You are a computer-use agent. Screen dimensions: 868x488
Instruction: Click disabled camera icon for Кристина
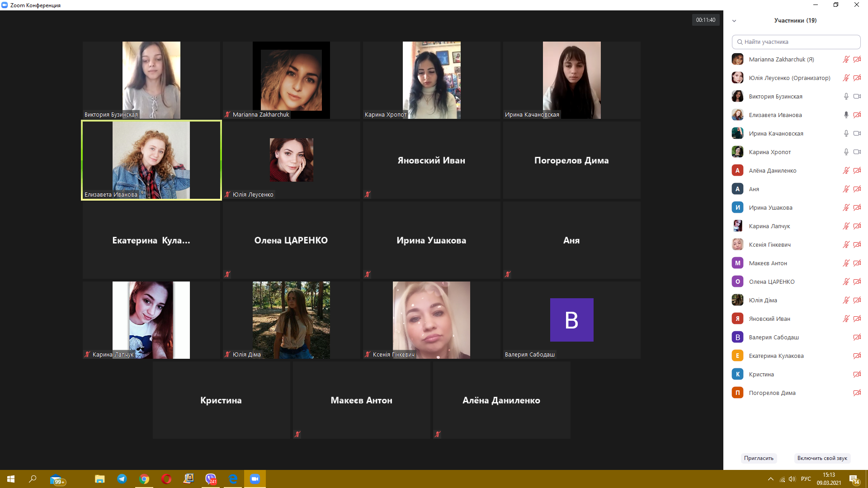coord(857,374)
